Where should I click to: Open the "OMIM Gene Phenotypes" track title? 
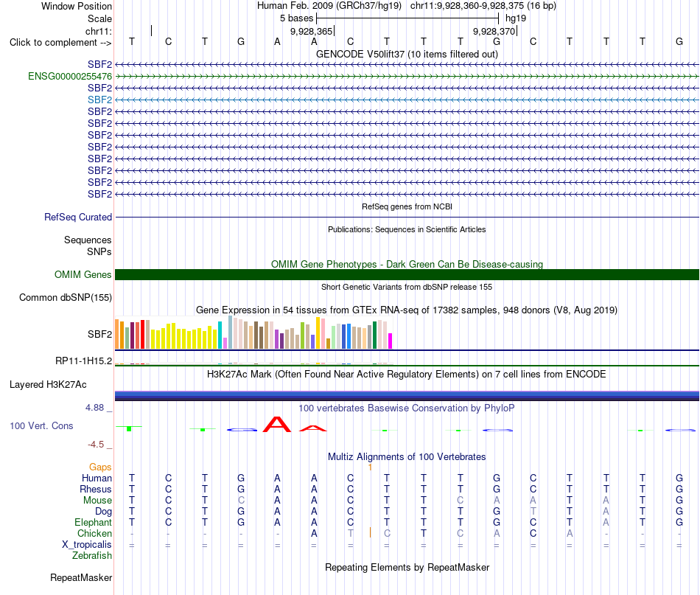[407, 264]
